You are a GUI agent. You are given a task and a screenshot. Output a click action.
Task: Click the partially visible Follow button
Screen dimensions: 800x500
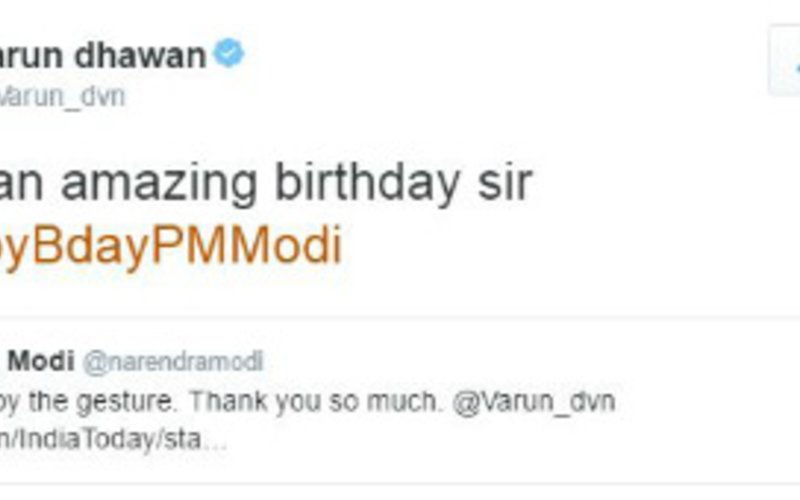785,60
